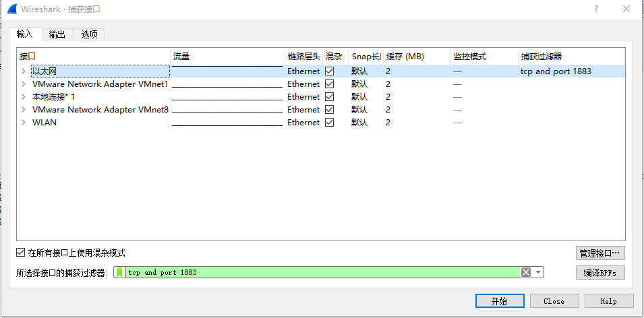Click the 缓存 (MB) column header
Screen dimensions: 644x318
(x=417, y=57)
